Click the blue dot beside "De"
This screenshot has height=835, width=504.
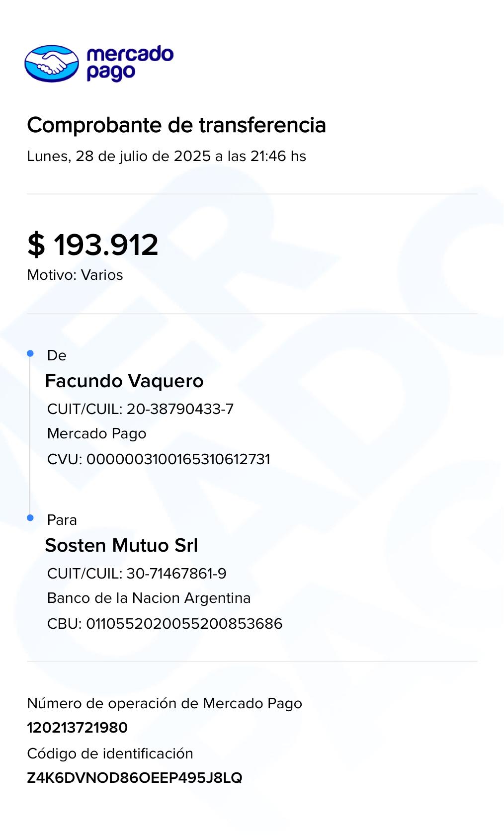click(x=30, y=353)
